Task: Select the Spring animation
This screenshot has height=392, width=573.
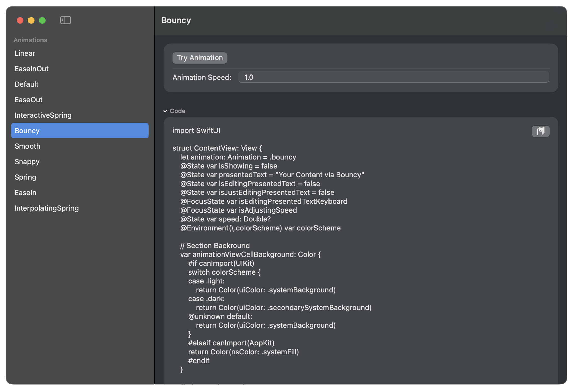Action: pos(25,177)
